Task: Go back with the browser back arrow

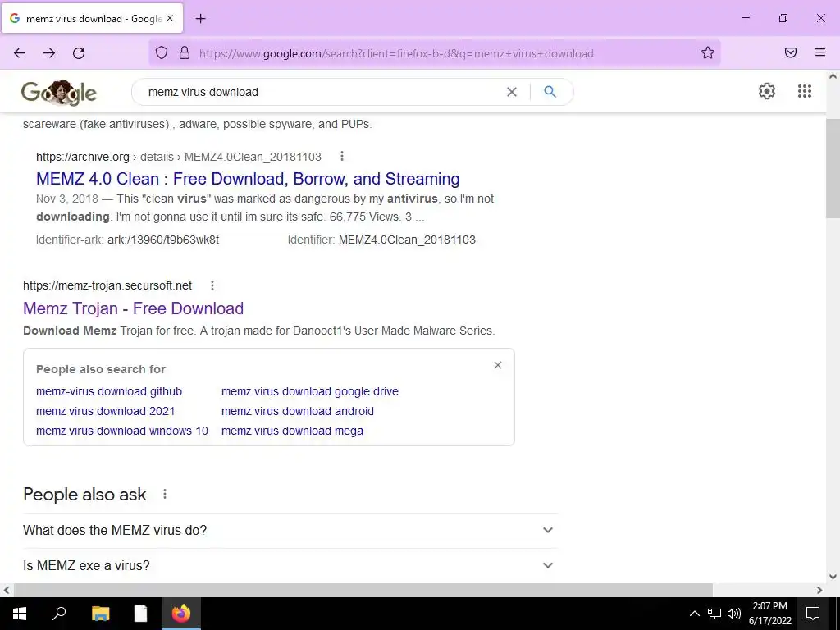Action: 20,53
